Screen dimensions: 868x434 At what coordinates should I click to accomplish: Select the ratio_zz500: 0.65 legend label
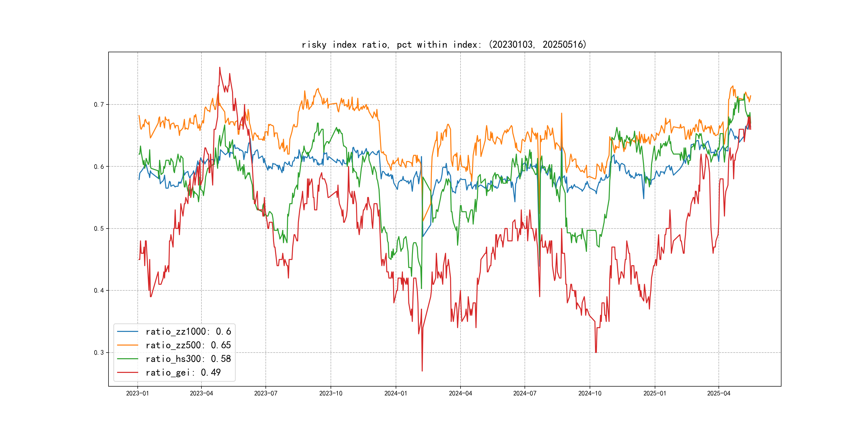(x=188, y=345)
